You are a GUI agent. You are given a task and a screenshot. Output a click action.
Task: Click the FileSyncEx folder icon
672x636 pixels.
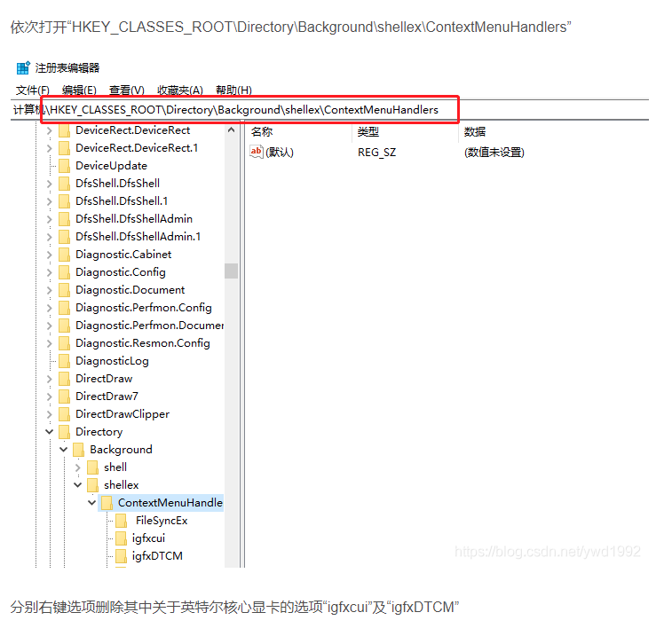[122, 521]
